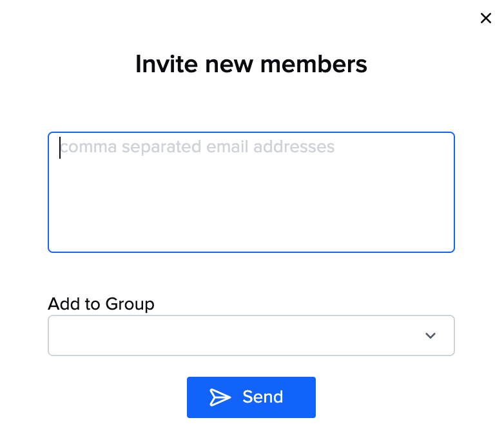Click the placeholder text in email box
Viewport: 504px width, 440px height.
[x=197, y=146]
